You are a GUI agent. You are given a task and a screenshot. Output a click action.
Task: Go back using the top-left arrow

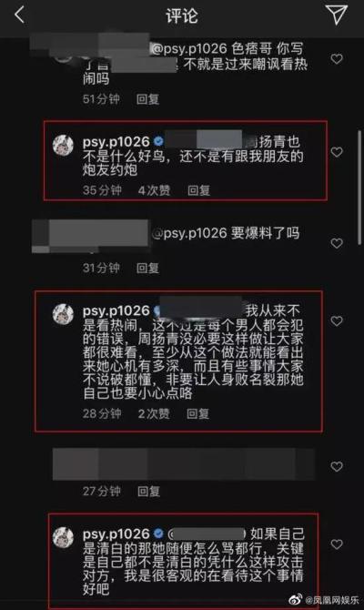(x=19, y=15)
